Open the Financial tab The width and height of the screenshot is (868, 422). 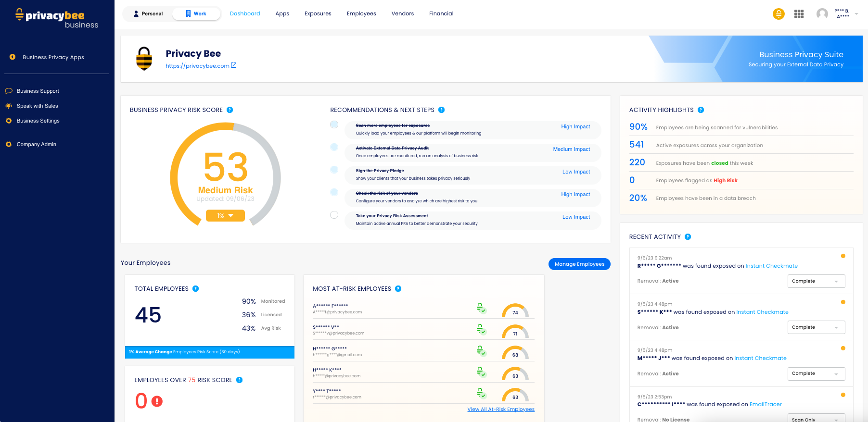click(441, 13)
